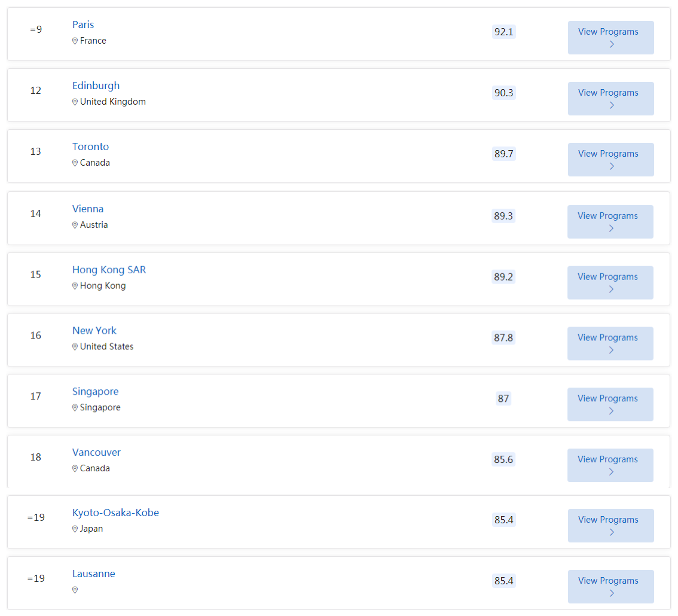
Task: Click the location pin beside Austria
Action: [x=75, y=225]
